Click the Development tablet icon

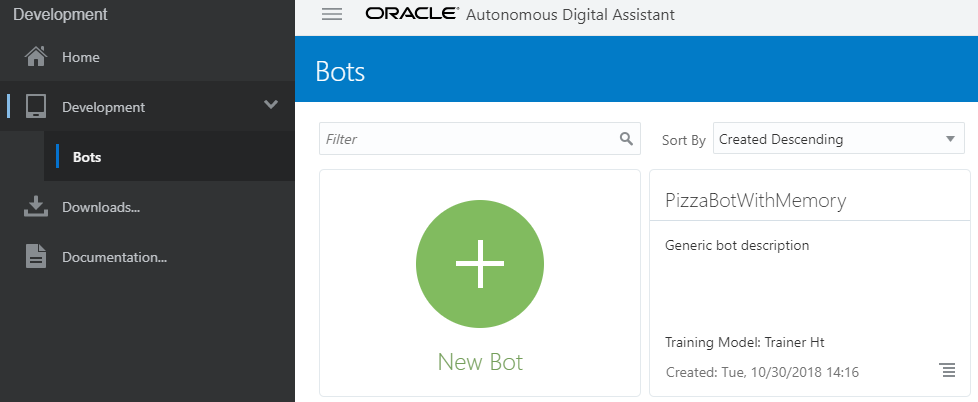click(36, 107)
